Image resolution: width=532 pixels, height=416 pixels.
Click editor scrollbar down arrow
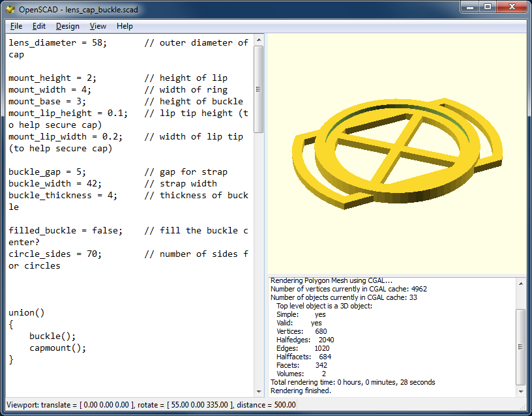click(259, 391)
